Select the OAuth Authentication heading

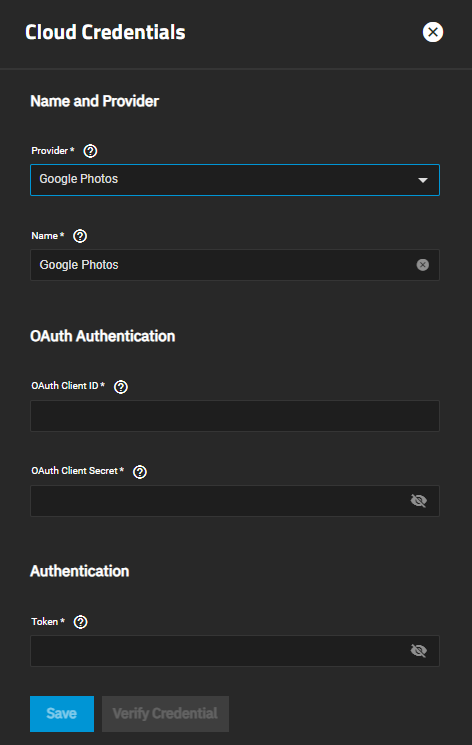coord(103,336)
